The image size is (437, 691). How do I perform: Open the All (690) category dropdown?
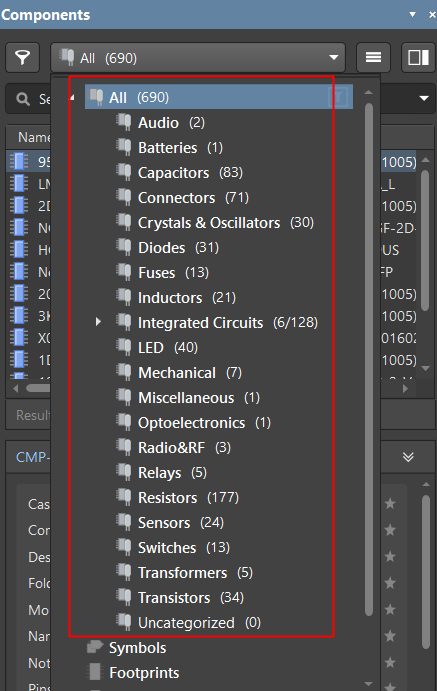pyautogui.click(x=198, y=57)
